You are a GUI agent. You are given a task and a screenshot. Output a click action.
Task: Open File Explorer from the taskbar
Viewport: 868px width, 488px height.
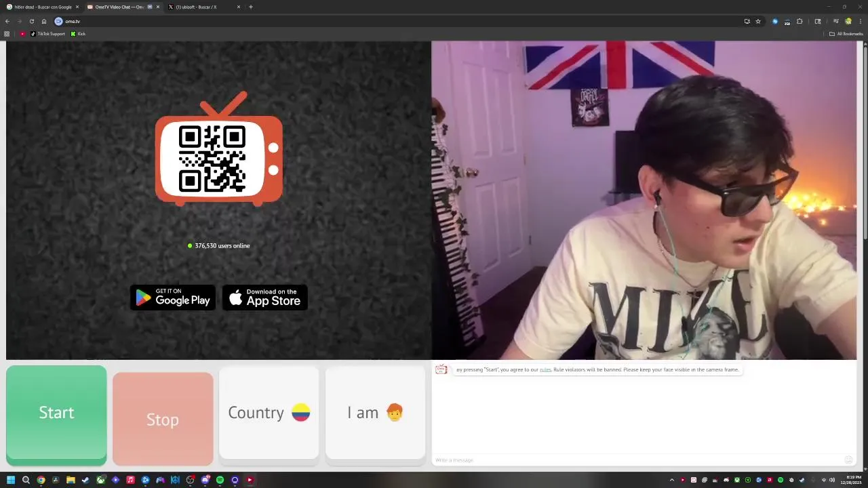71,480
